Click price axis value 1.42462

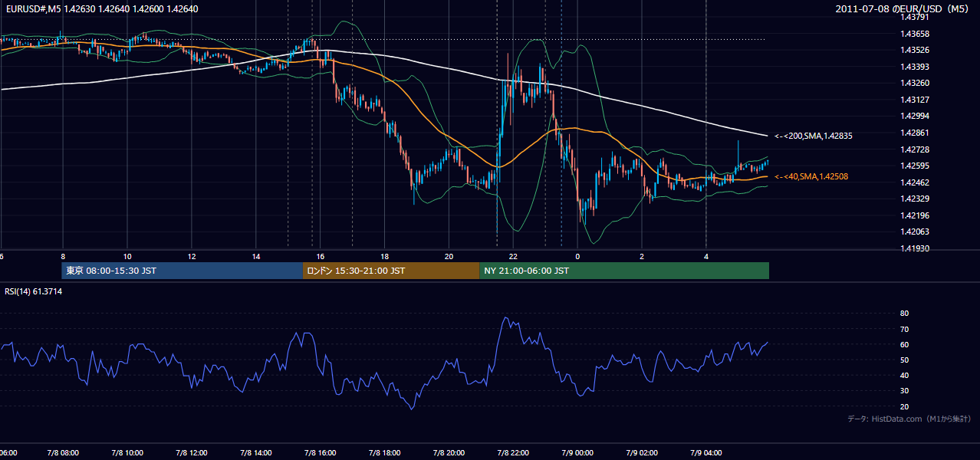915,182
